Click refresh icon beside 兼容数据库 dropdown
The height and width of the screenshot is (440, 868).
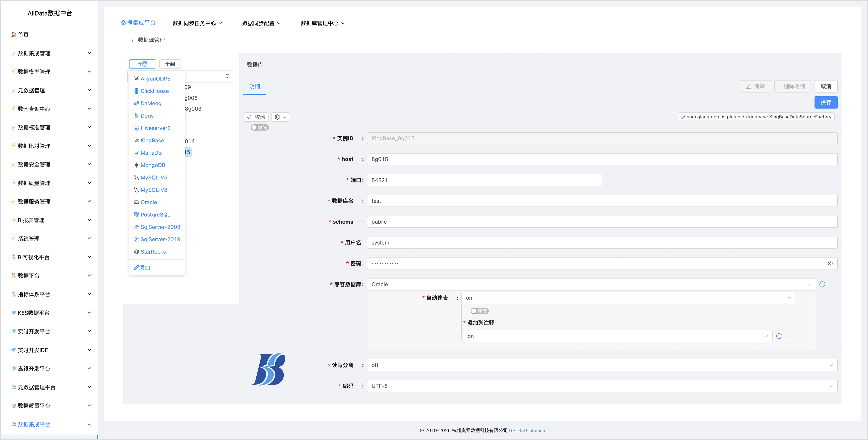(822, 284)
